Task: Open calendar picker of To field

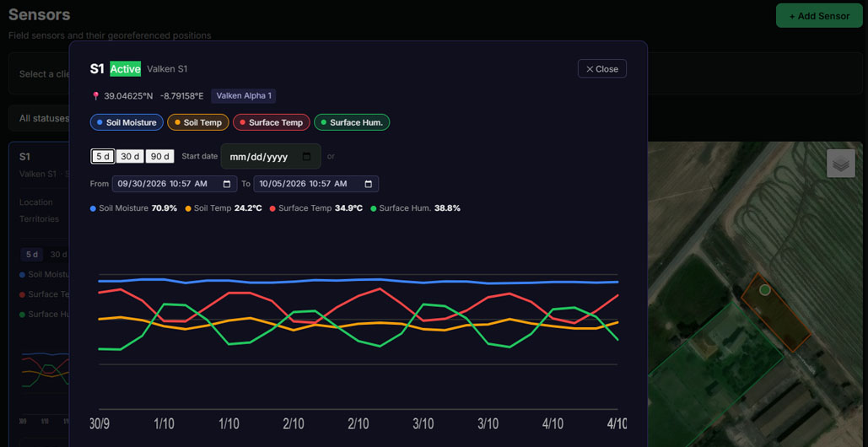Action: point(369,184)
